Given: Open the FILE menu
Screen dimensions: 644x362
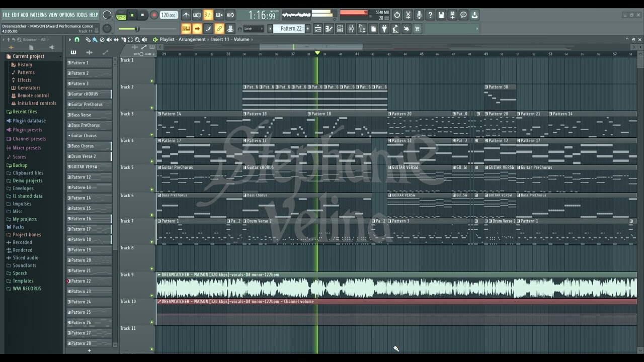Looking at the screenshot, I should coord(7,15).
